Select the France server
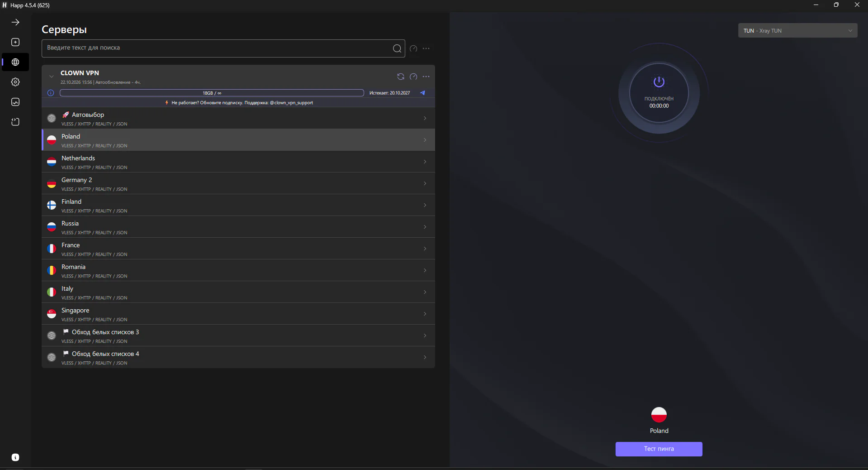The width and height of the screenshot is (868, 470). click(x=238, y=249)
